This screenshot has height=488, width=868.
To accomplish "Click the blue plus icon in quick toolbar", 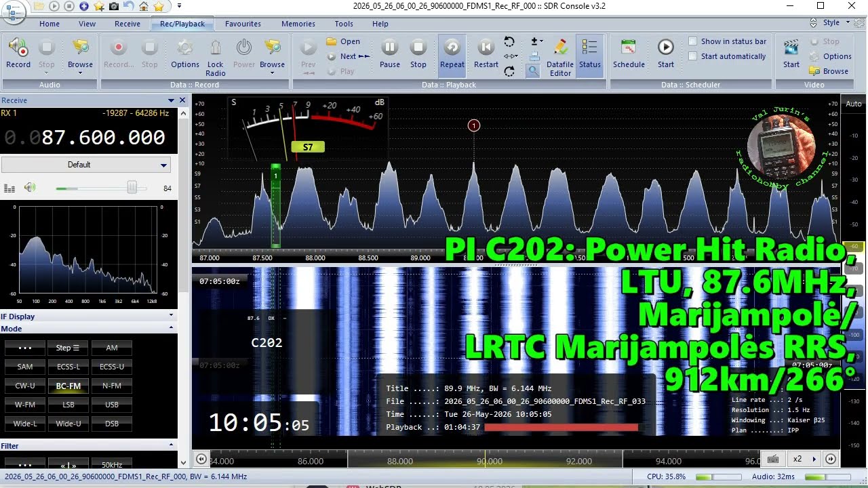I will point(84,6).
